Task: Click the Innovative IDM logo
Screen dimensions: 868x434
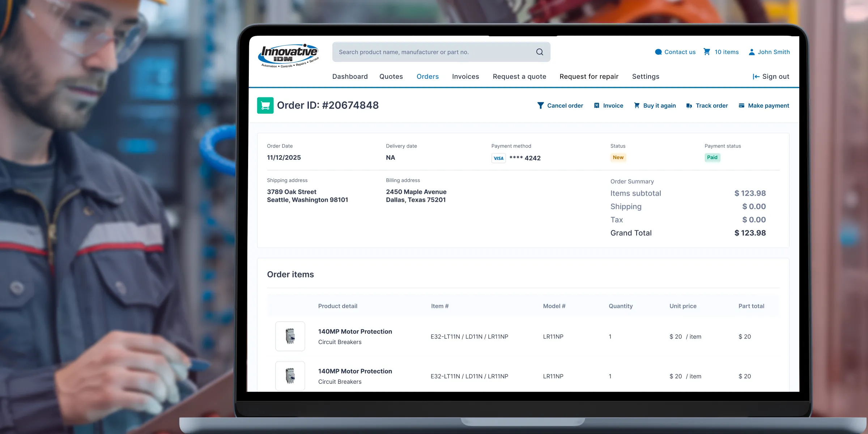Action: tap(289, 55)
